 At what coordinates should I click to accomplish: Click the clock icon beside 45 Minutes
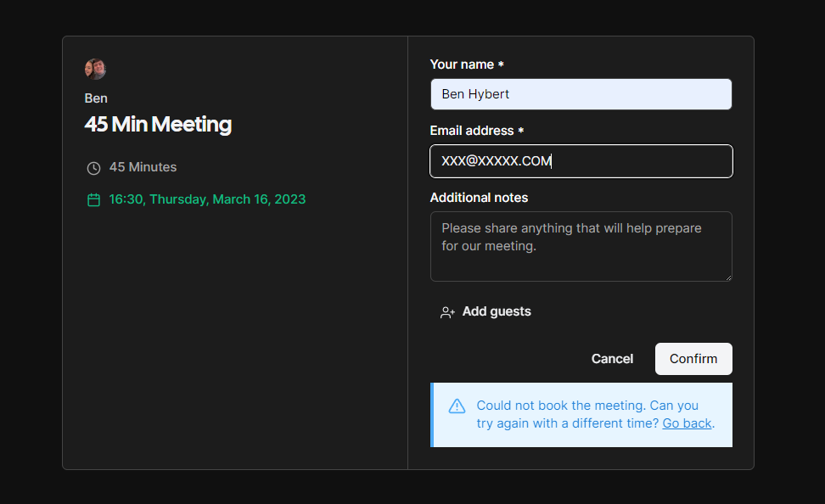93,167
